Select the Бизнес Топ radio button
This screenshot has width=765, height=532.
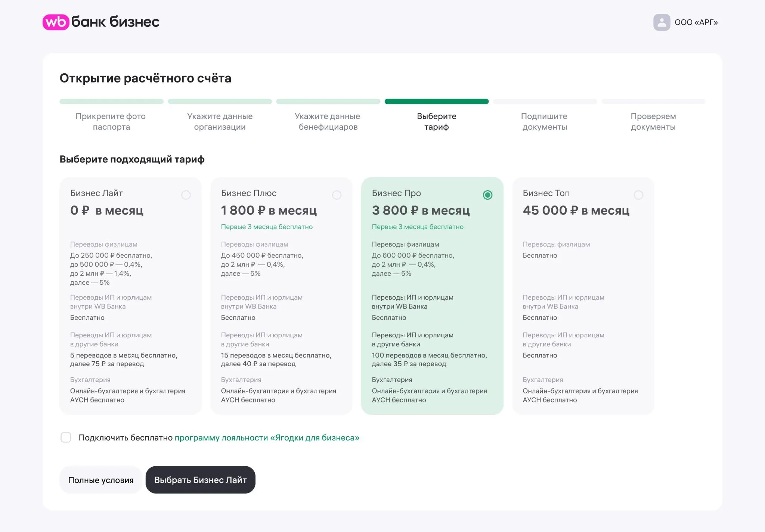(x=638, y=195)
